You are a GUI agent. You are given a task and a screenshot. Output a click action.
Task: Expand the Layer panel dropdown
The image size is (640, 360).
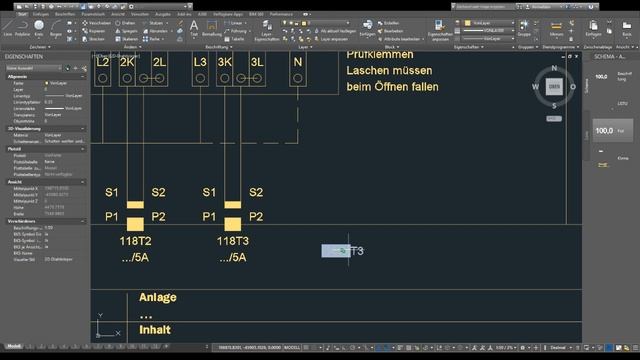click(x=305, y=47)
